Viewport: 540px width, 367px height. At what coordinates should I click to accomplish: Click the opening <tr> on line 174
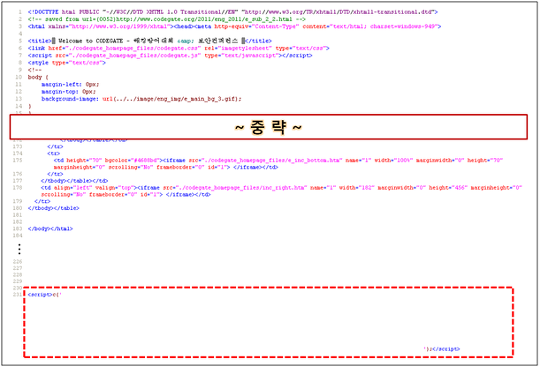pos(54,153)
